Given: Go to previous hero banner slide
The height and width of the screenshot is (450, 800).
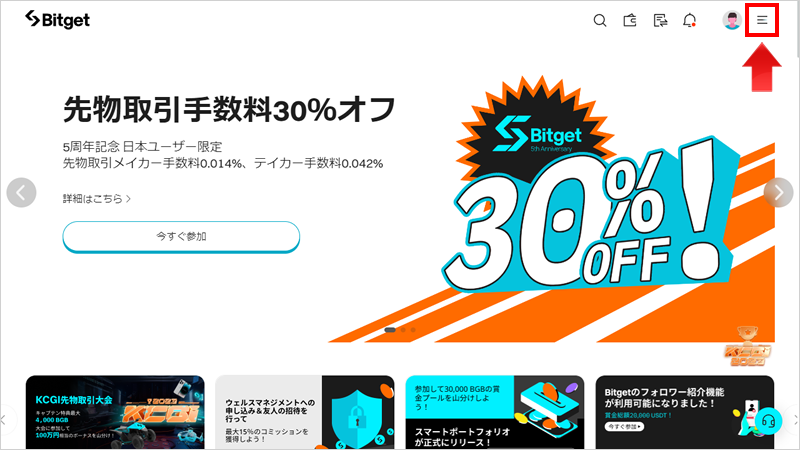Looking at the screenshot, I should (21, 192).
